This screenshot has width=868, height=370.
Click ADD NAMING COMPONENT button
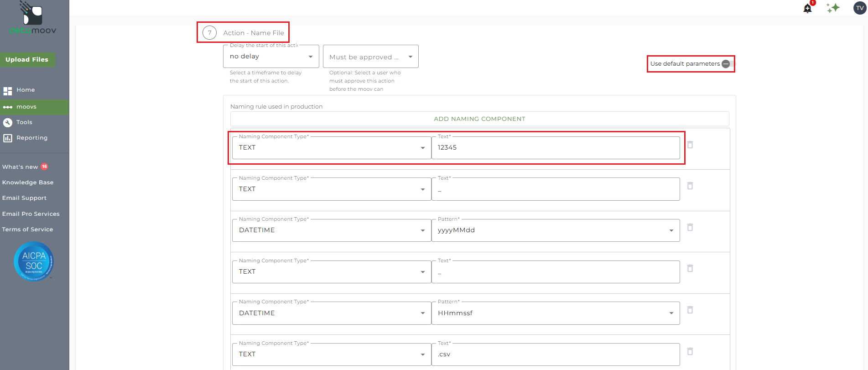click(479, 119)
